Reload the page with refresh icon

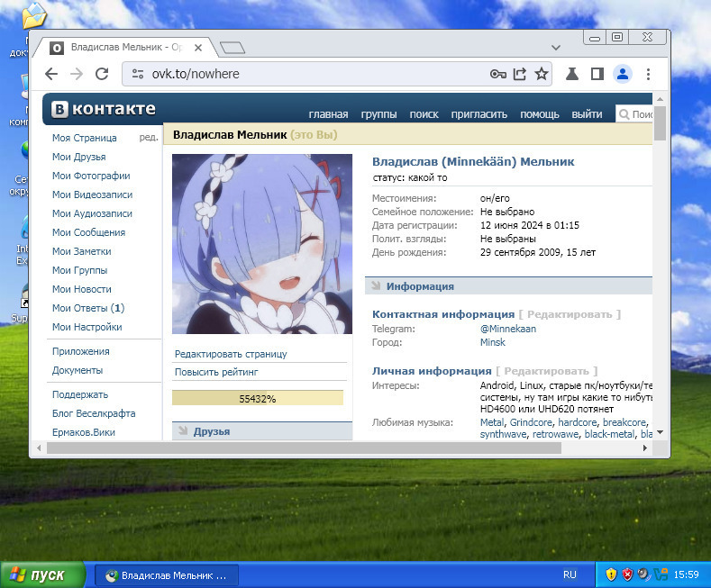(x=102, y=74)
